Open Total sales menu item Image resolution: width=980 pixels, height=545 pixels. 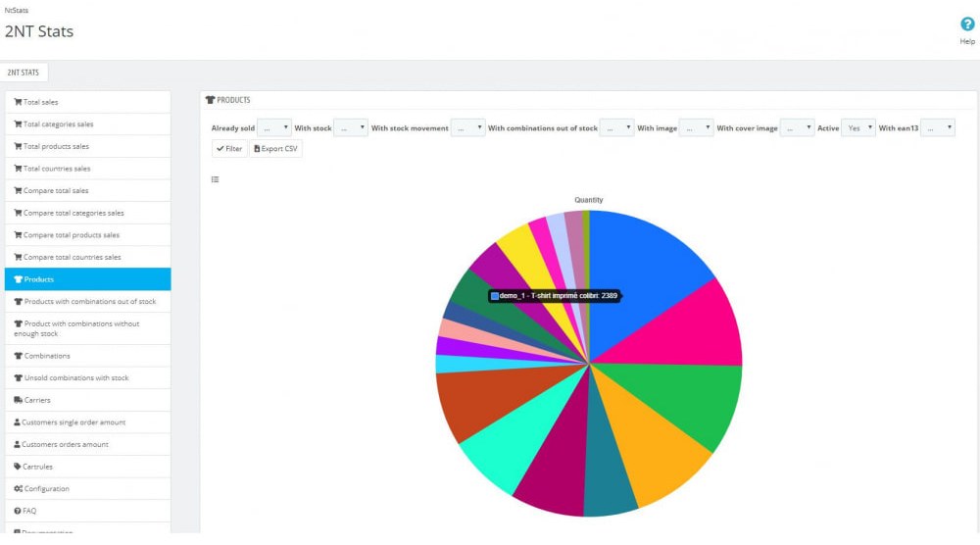point(87,102)
